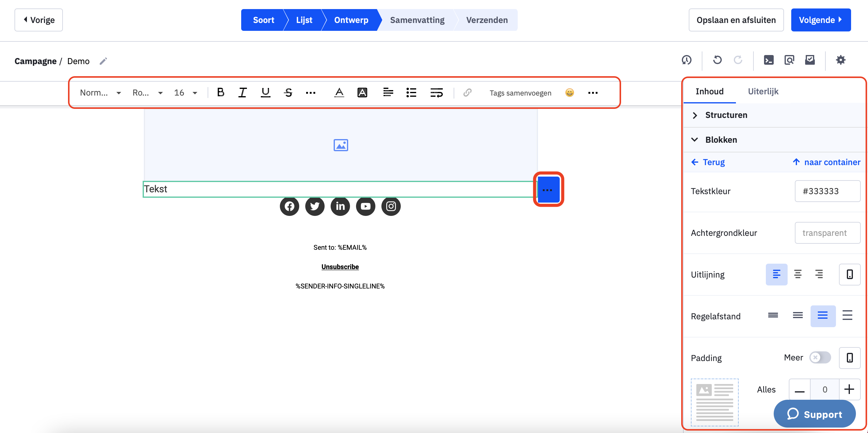The height and width of the screenshot is (433, 868).
Task: Go to the Verzenden step
Action: pyautogui.click(x=487, y=20)
